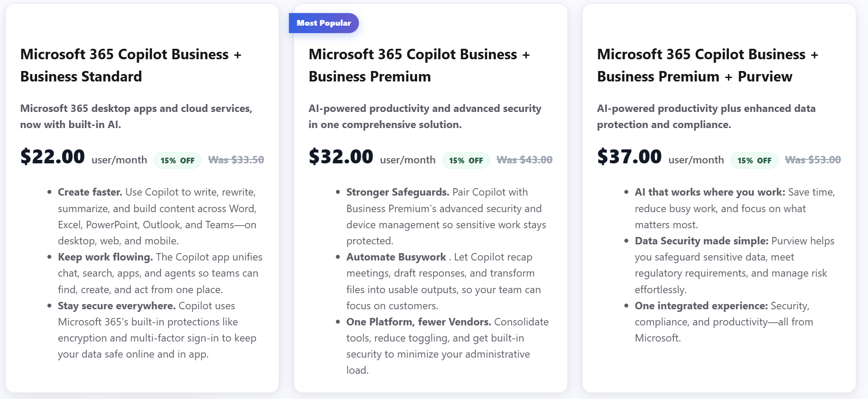The height and width of the screenshot is (399, 868).
Task: Click the $37.00 price
Action: (x=630, y=157)
